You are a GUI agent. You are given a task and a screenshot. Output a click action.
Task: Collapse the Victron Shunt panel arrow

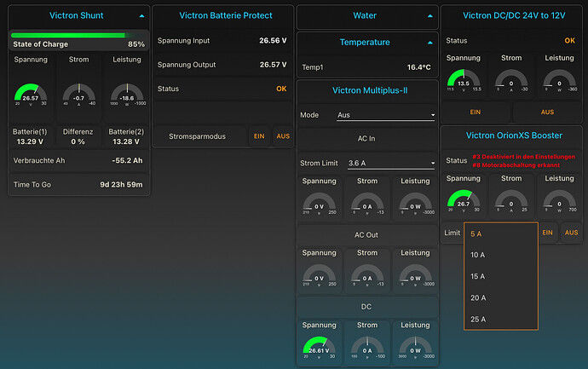(x=141, y=16)
